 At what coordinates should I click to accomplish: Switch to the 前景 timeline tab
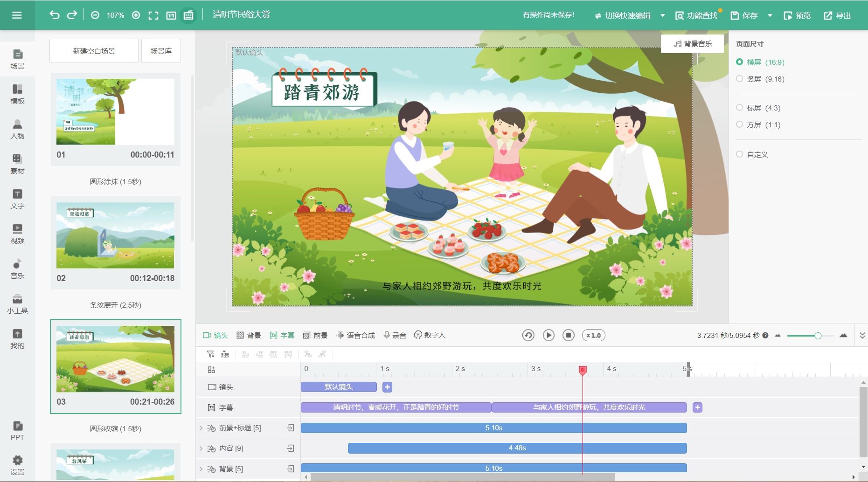315,335
